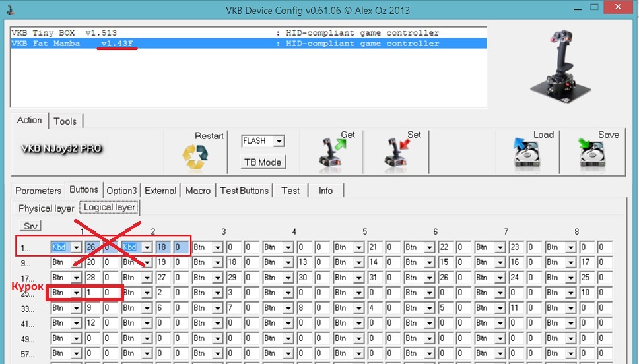
Task: Open the Info tab
Action: (325, 191)
